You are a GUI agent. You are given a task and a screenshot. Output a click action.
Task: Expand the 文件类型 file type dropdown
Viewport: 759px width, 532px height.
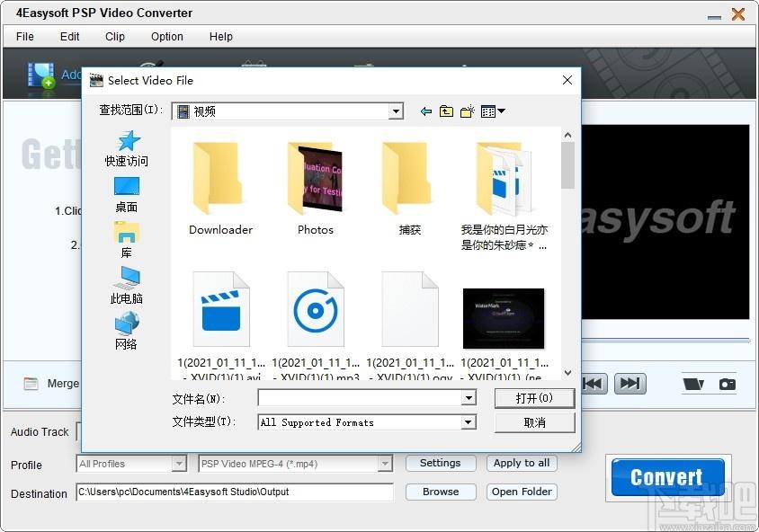point(469,422)
